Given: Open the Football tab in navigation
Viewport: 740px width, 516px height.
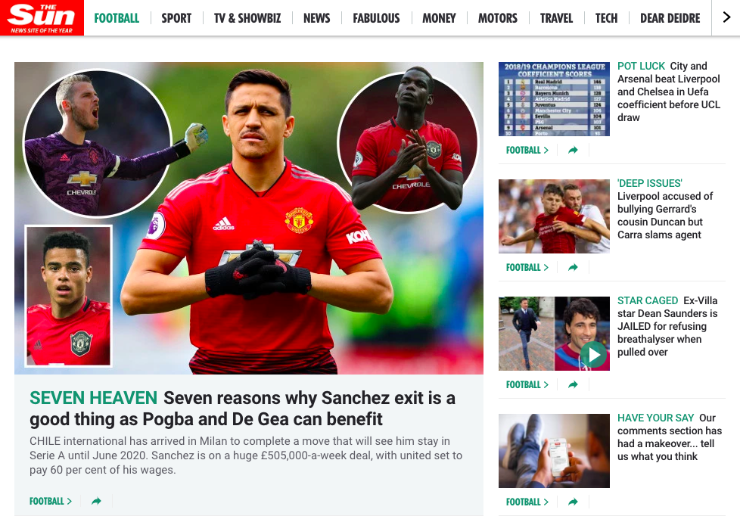Looking at the screenshot, I should coord(117,18).
